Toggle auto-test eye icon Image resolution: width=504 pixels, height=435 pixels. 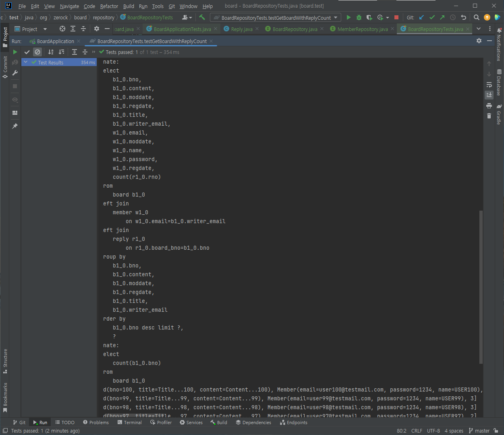coord(15,99)
